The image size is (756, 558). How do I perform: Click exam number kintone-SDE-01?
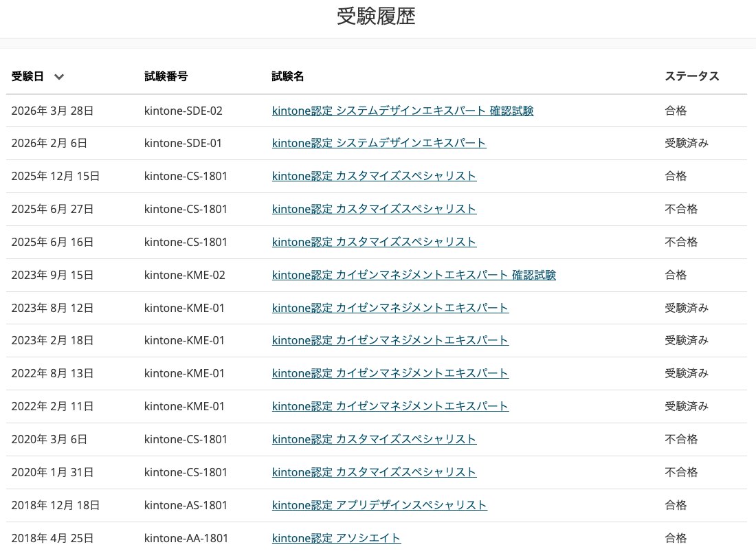point(183,143)
